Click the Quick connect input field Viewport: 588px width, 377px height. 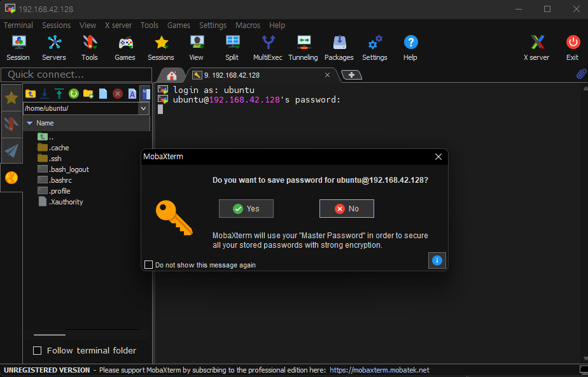76,75
